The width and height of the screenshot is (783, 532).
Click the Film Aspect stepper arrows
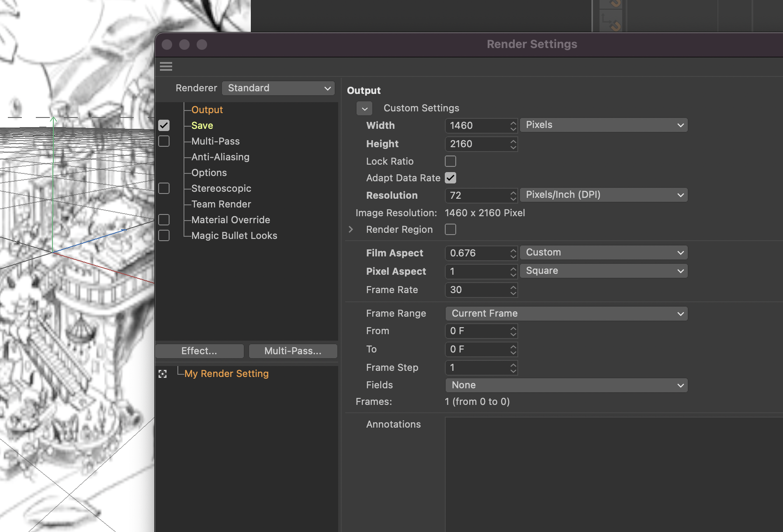[x=513, y=253]
